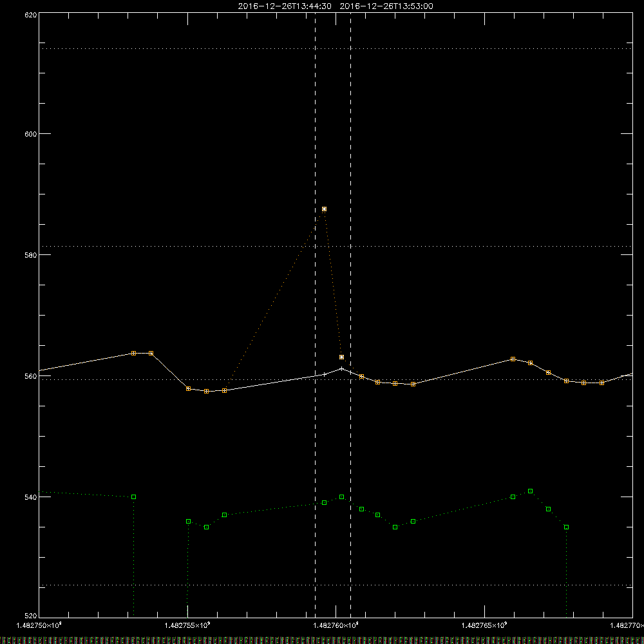The height and width of the screenshot is (644, 644).
Task: Click the 560 y-axis label
Action: (x=31, y=376)
